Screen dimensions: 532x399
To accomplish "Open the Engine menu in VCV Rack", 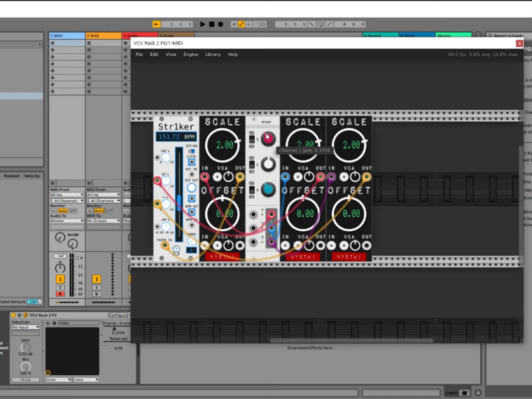I will point(191,55).
